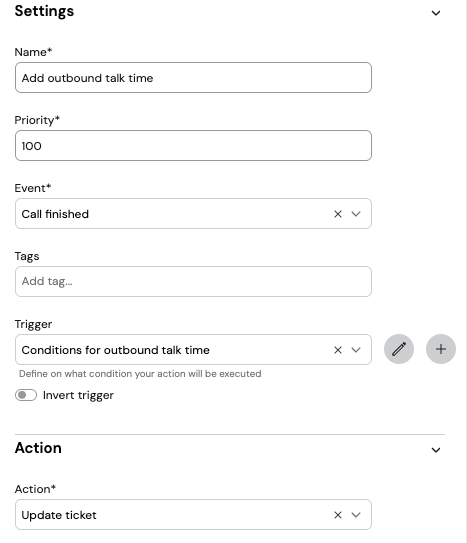Screen dimensions: 467x543
Task: Open the Action dropdown arrow
Action: point(356,515)
